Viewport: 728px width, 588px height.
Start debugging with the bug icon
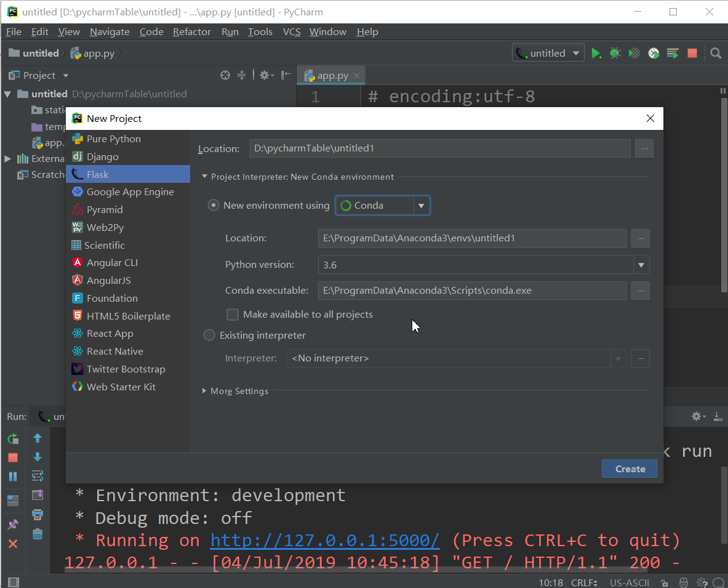point(615,54)
